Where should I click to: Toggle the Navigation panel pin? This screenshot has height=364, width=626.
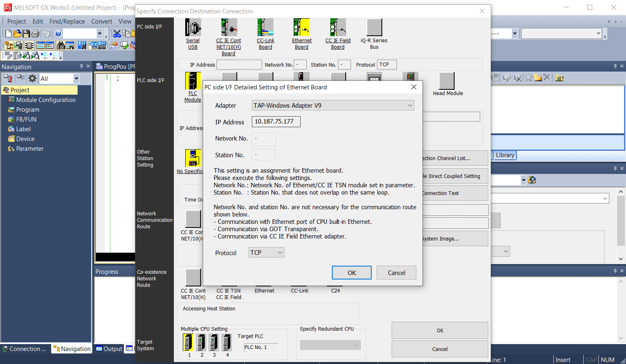[x=81, y=66]
